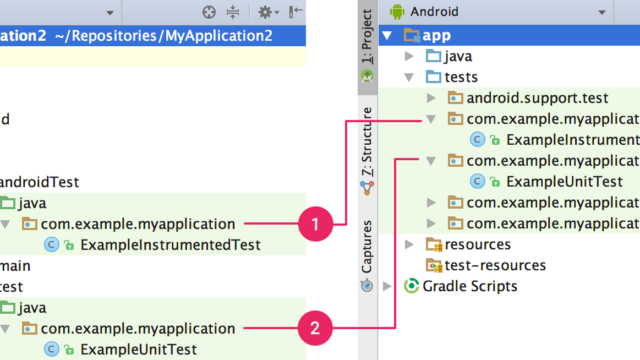This screenshot has width=640, height=360.
Task: Click the Android robot icon
Action: (397, 12)
